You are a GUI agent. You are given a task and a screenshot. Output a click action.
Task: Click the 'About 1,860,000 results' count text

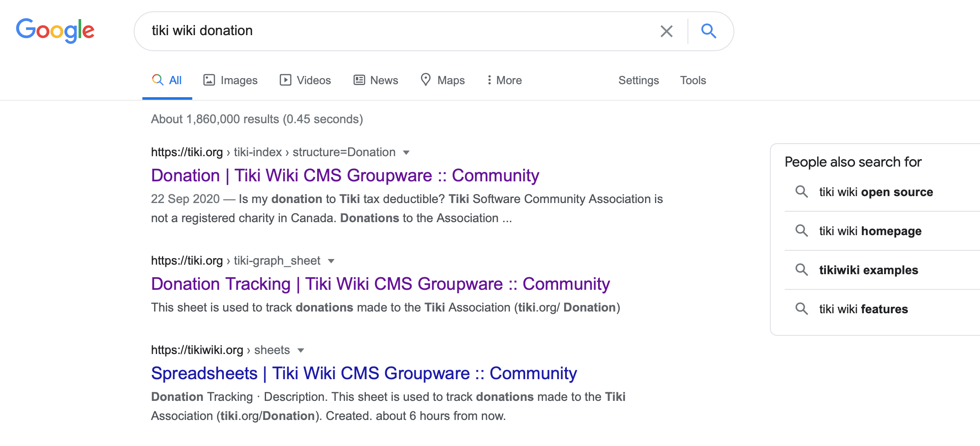257,119
